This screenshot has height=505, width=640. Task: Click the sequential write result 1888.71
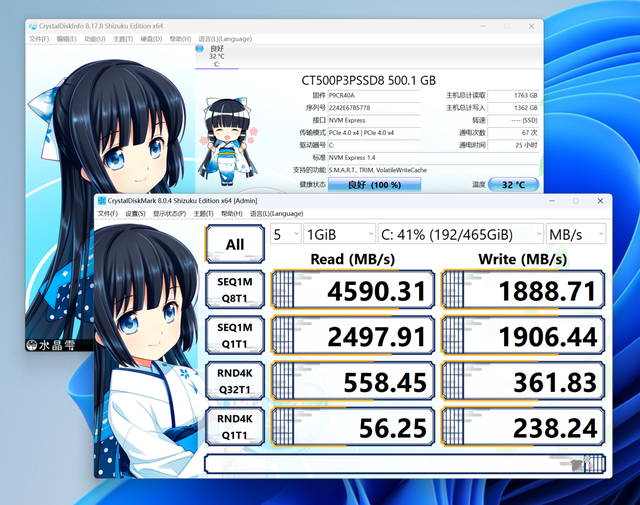tap(523, 290)
